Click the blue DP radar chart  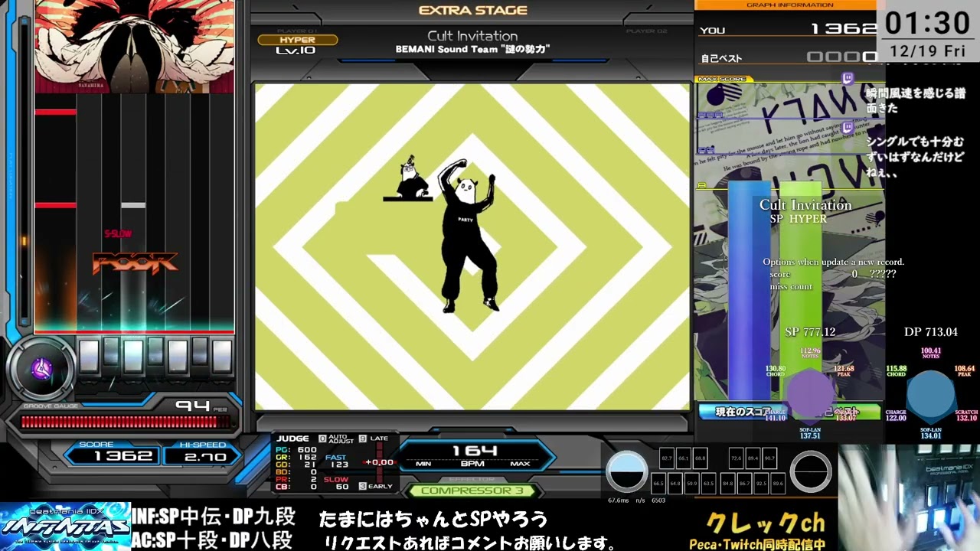pos(931,396)
